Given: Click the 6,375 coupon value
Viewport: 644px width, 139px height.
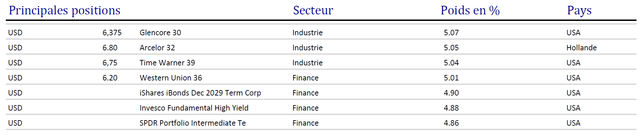Looking at the screenshot, I should (x=112, y=33).
